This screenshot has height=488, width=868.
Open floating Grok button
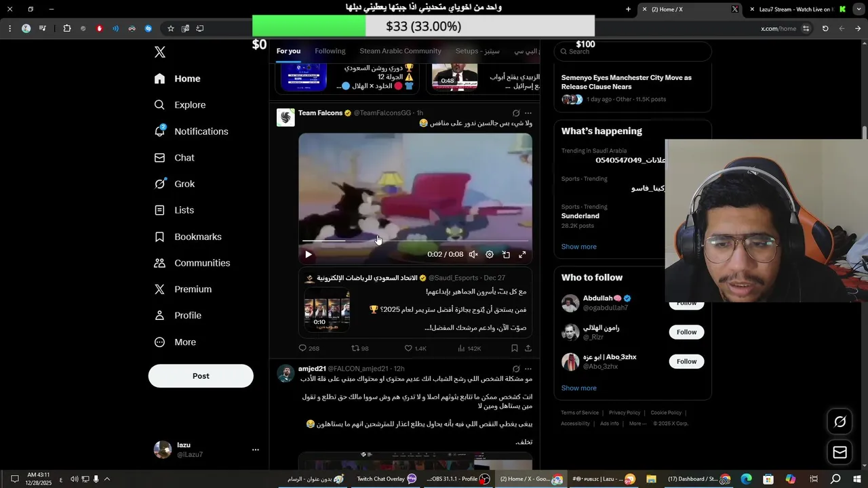pos(840,422)
